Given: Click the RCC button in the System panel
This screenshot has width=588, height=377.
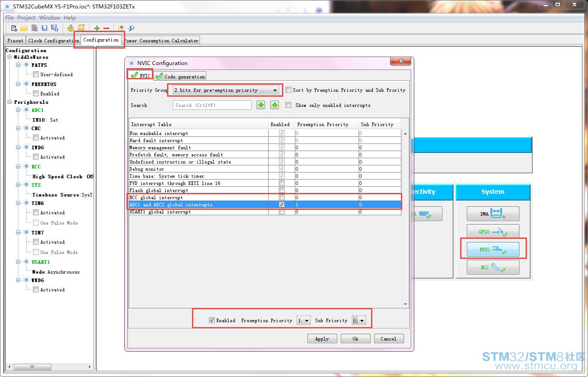Looking at the screenshot, I should point(493,267).
